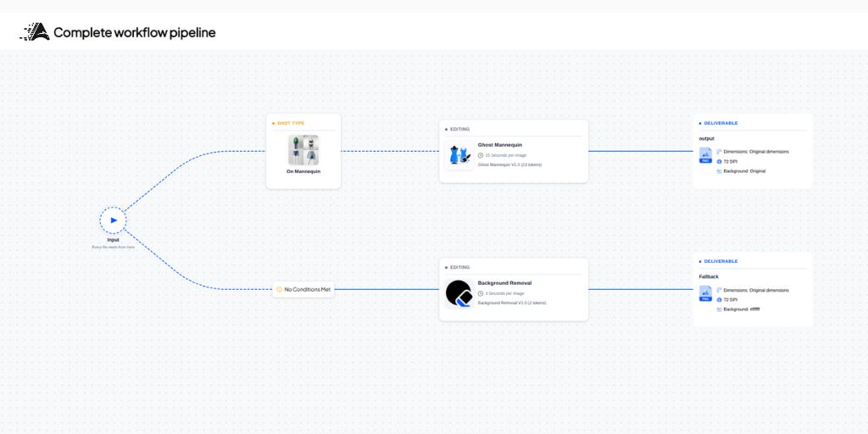The width and height of the screenshot is (868, 434).
Task: Click 'Complete workflow pipeline' title
Action: click(x=135, y=33)
